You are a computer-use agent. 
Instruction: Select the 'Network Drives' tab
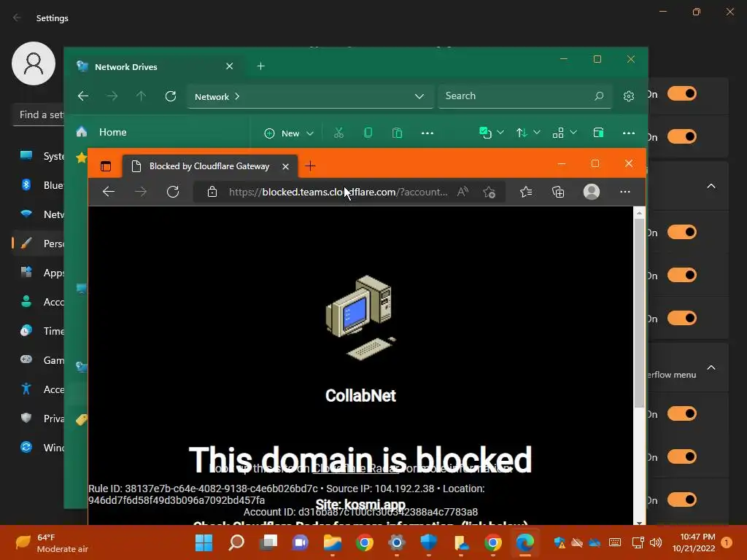click(x=155, y=66)
